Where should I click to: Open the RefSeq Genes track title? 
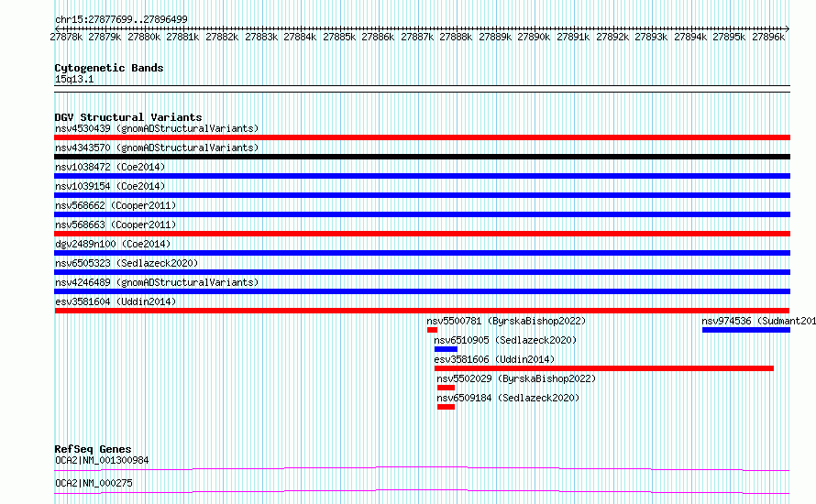[94, 449]
